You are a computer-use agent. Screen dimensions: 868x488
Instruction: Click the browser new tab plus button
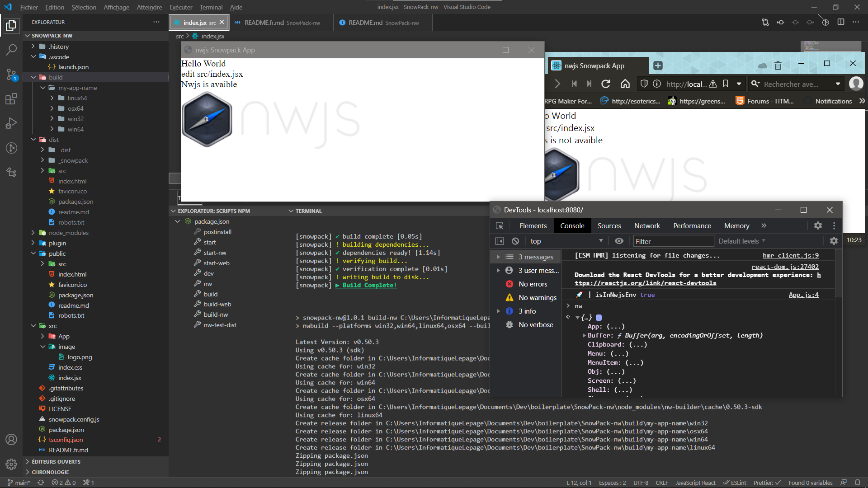[x=658, y=66]
